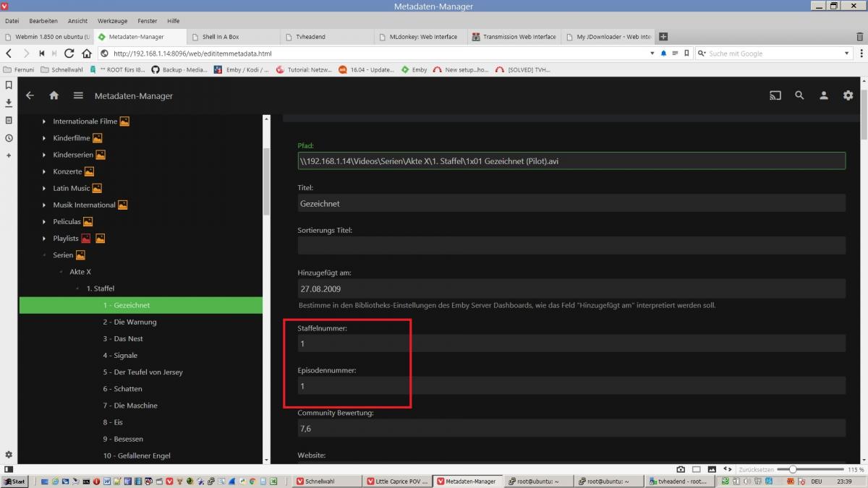Collapse the Serien folder

tap(44, 255)
